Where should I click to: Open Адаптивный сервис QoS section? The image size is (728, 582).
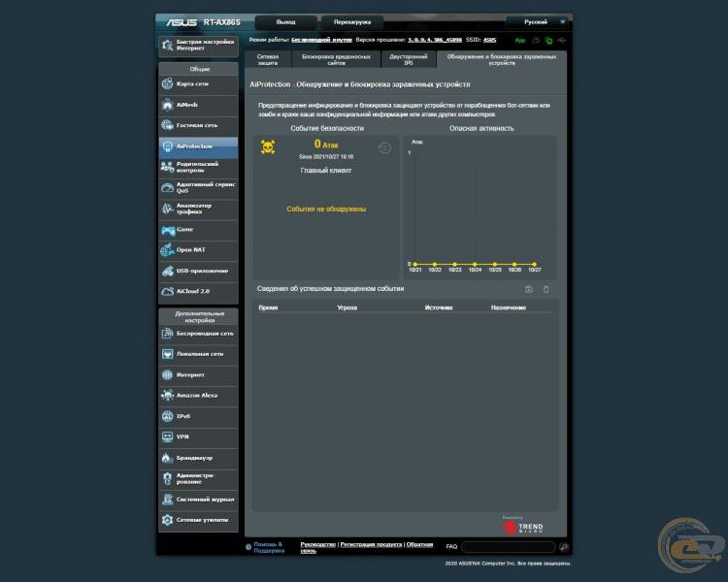point(198,188)
